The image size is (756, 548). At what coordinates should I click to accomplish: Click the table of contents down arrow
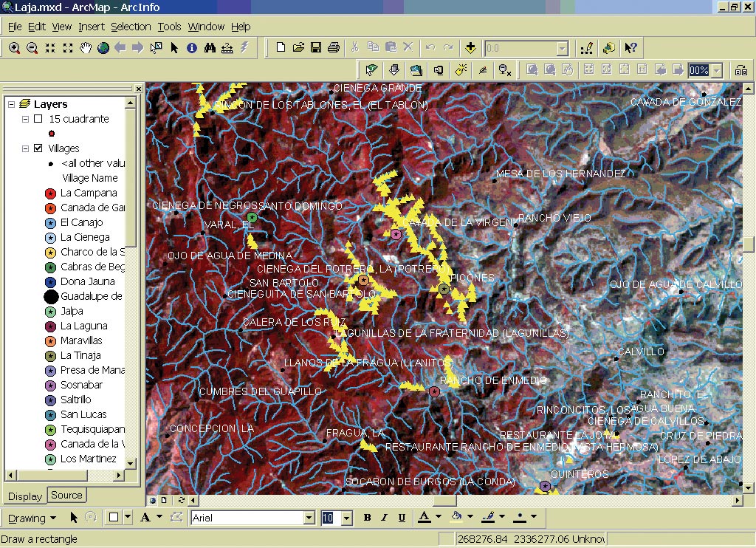click(130, 464)
